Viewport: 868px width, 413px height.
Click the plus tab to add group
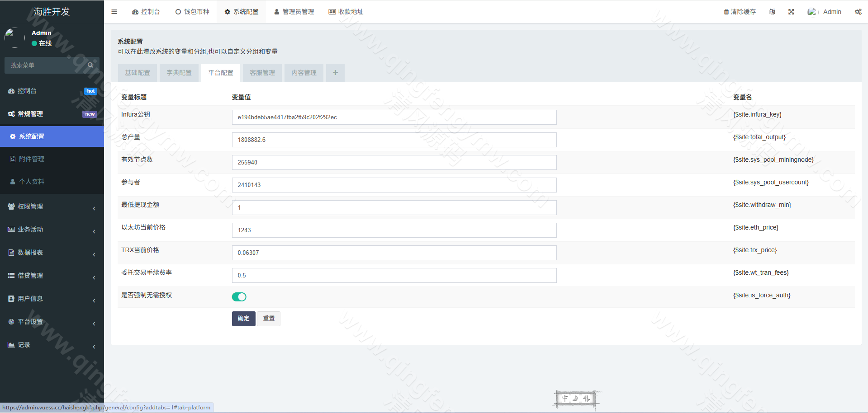coord(335,73)
